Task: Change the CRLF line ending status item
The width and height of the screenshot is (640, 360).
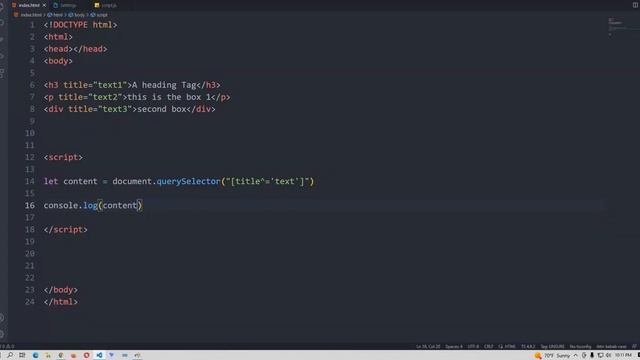Action: coord(489,347)
